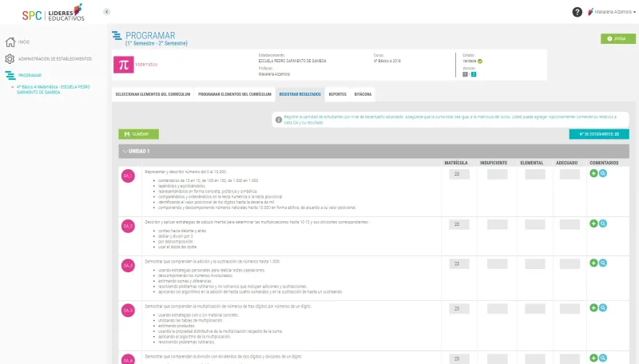View OA_1 comments with magnifier icon
This screenshot has width=639, height=364.
603,173
